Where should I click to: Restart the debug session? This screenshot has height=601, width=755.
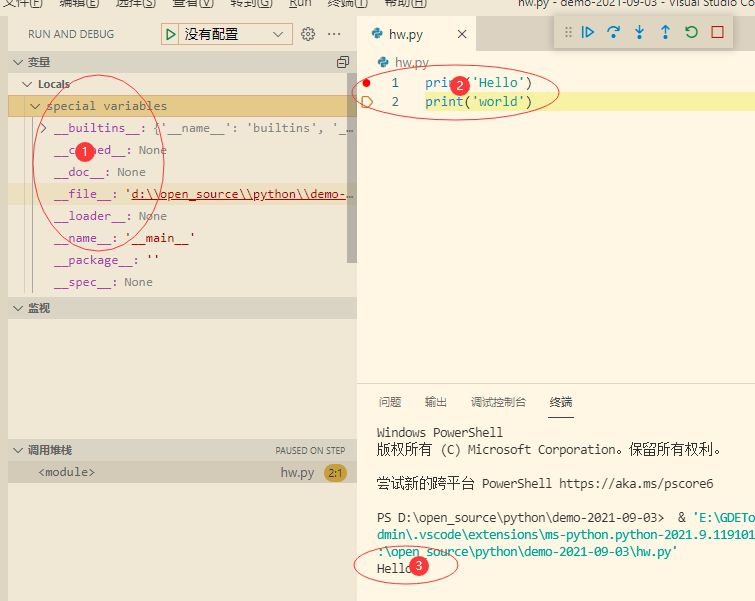692,32
